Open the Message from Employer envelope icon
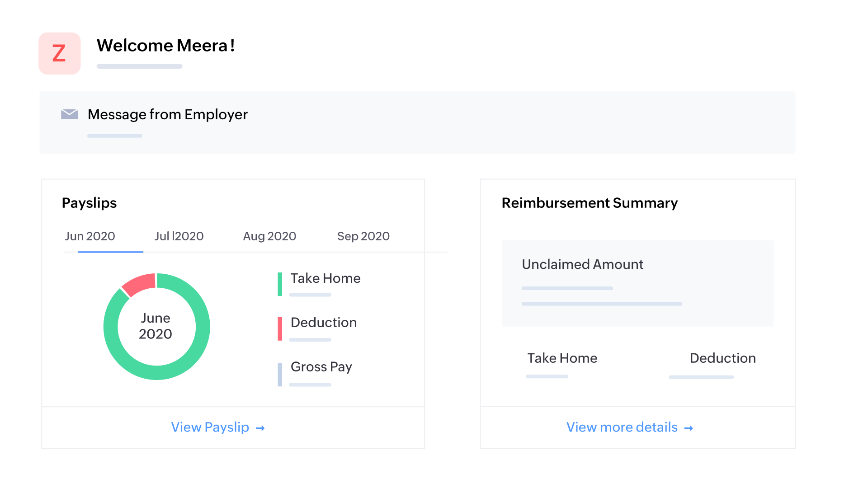The height and width of the screenshot is (488, 868). tap(70, 114)
